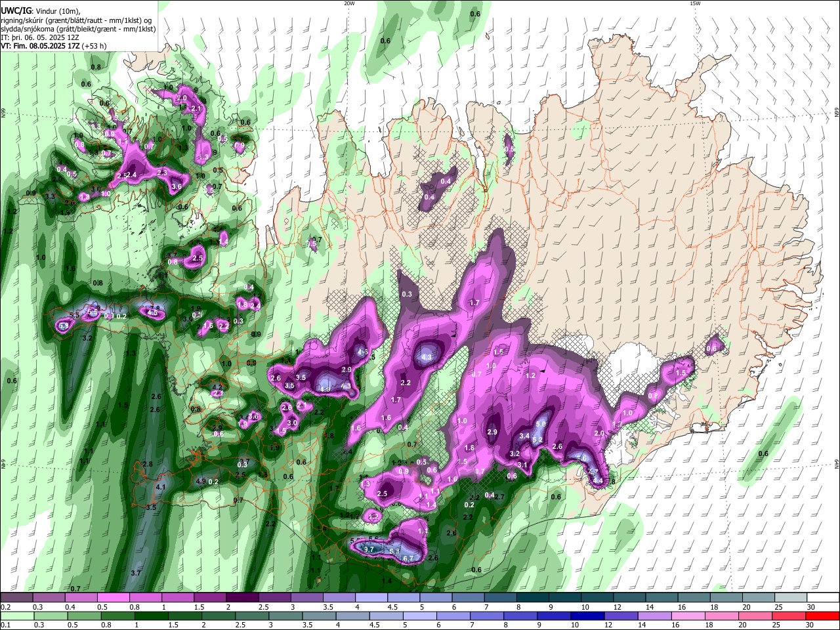Viewport: 840px width, 630px height.
Task: Click the pale green 0.1–0.3 rain legend swatch
Action: [17, 616]
